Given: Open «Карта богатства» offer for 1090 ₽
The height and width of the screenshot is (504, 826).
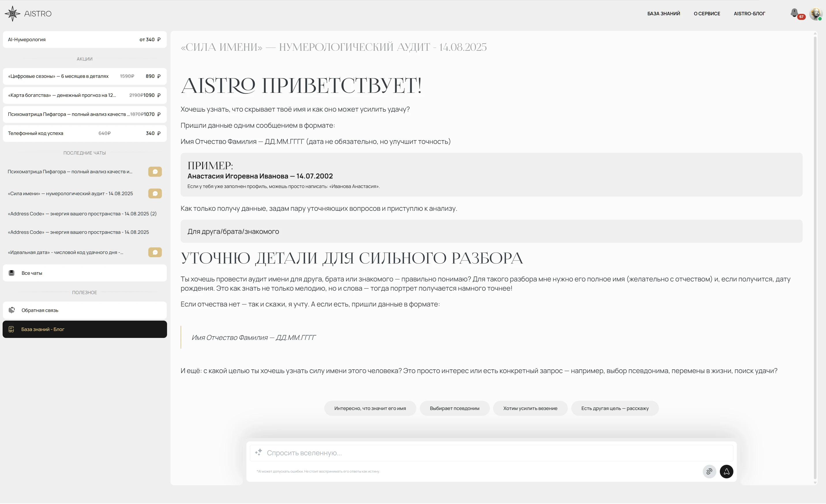Looking at the screenshot, I should [85, 95].
